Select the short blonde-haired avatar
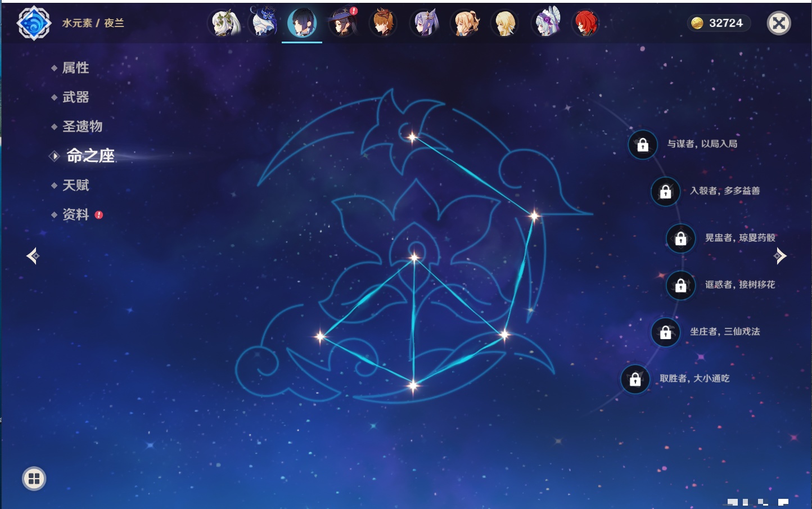The height and width of the screenshot is (509, 812). coord(505,23)
